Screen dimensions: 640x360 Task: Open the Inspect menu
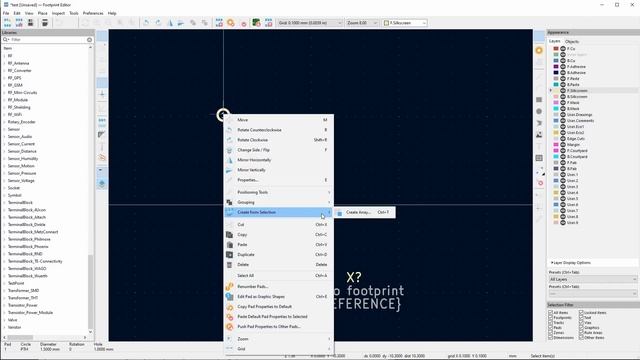tap(58, 13)
